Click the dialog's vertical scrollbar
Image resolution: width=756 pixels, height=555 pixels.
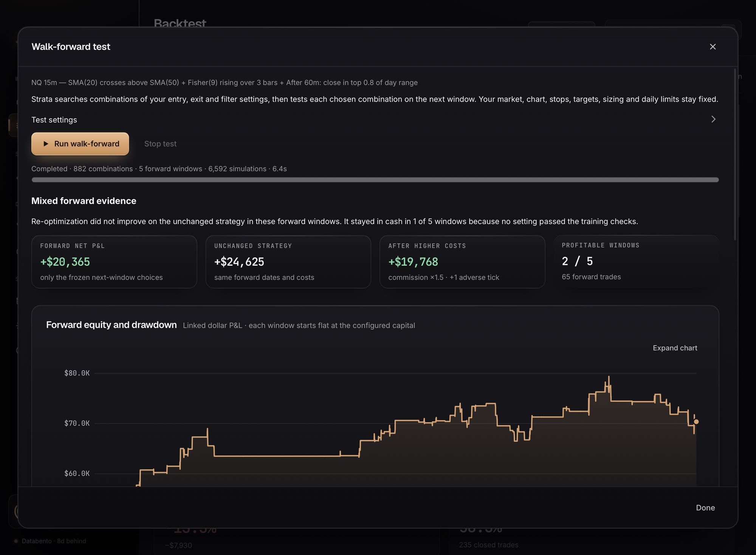[735, 154]
